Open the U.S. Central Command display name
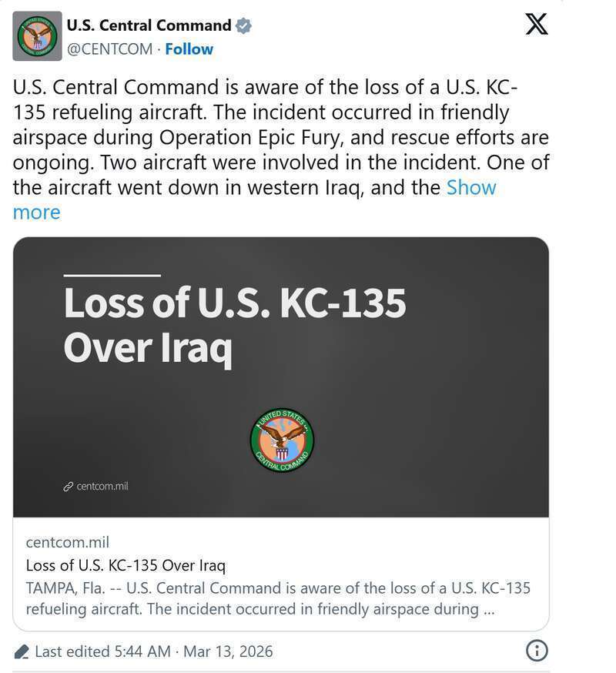The width and height of the screenshot is (616, 673). 149,26
